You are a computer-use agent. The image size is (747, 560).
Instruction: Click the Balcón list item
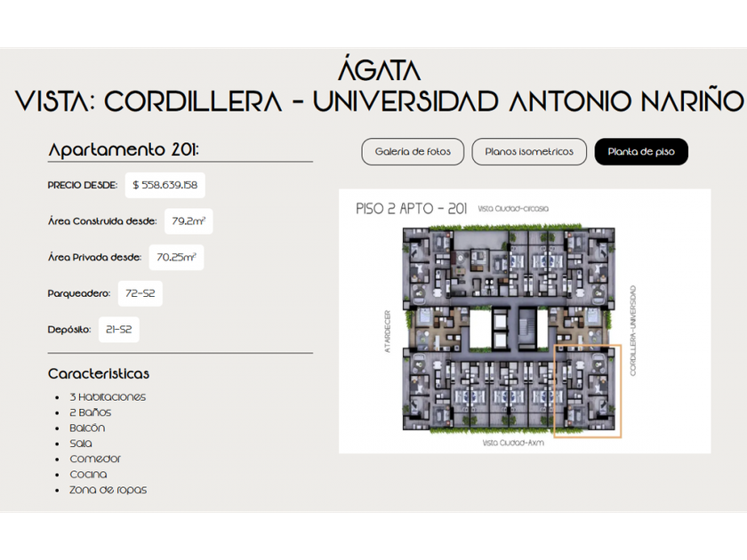click(x=87, y=428)
